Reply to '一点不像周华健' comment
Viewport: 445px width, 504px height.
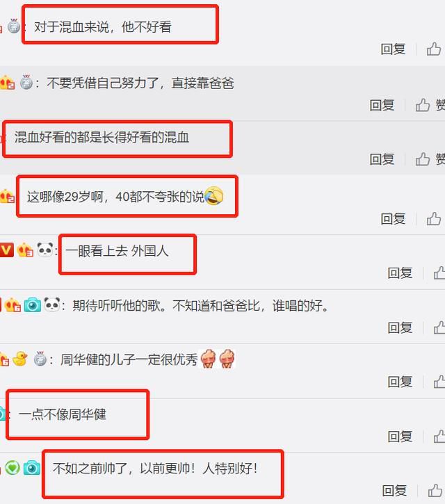coord(400,436)
